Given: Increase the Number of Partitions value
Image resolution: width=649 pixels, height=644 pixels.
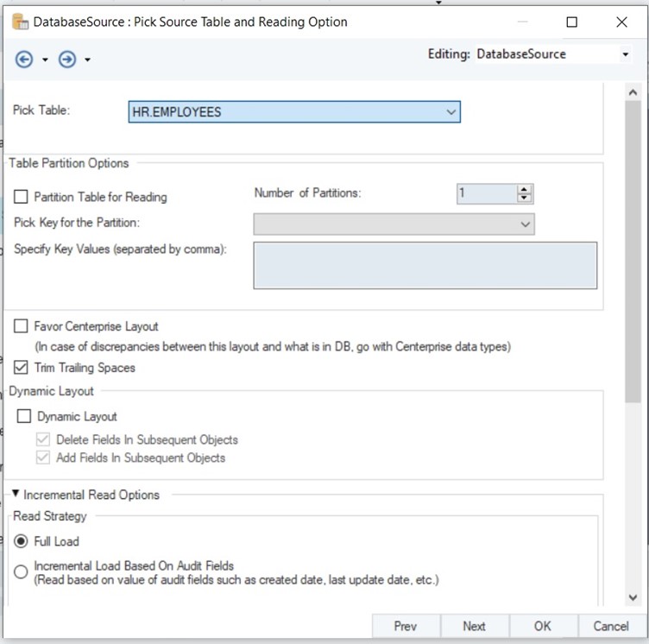Looking at the screenshot, I should (x=524, y=189).
